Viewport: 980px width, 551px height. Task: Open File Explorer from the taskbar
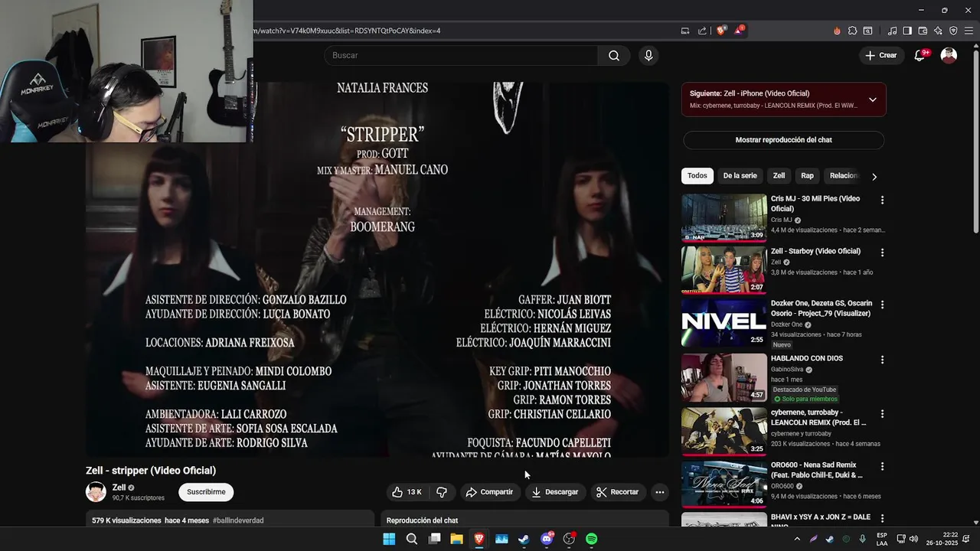pos(456,539)
